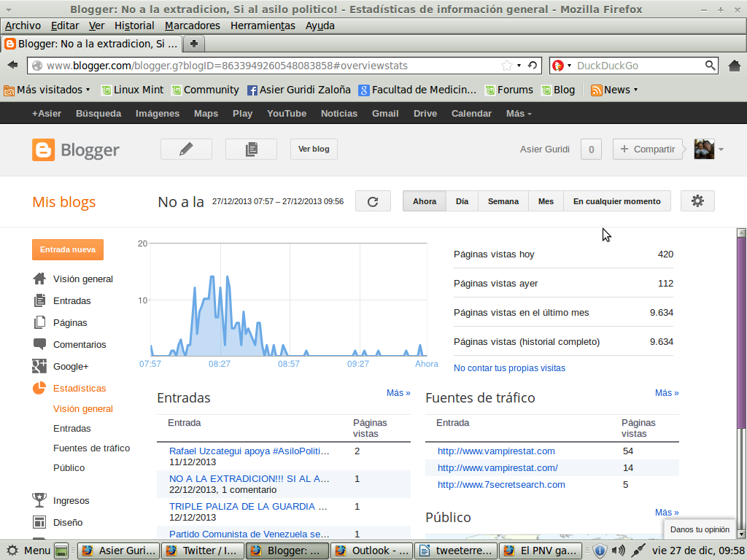Click the vertical page scrollbar thumb
747x560 pixels.
[x=741, y=333]
